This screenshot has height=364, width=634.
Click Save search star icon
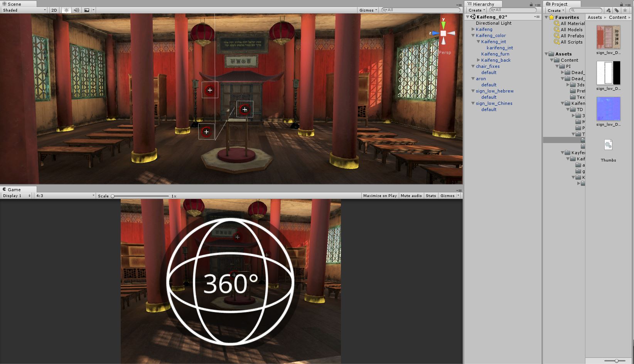[625, 10]
